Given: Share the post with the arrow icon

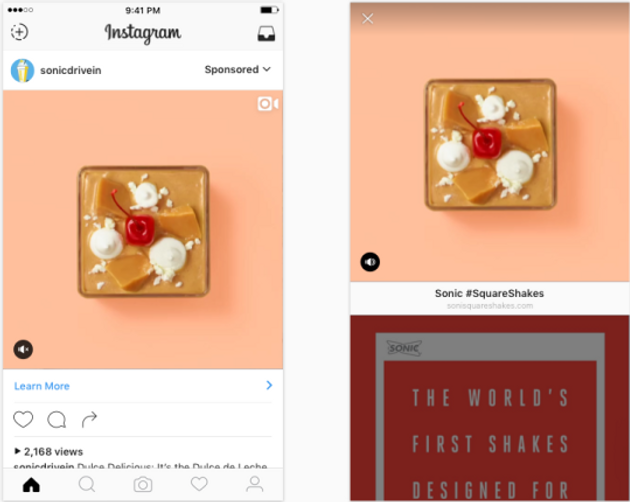Looking at the screenshot, I should click(89, 420).
